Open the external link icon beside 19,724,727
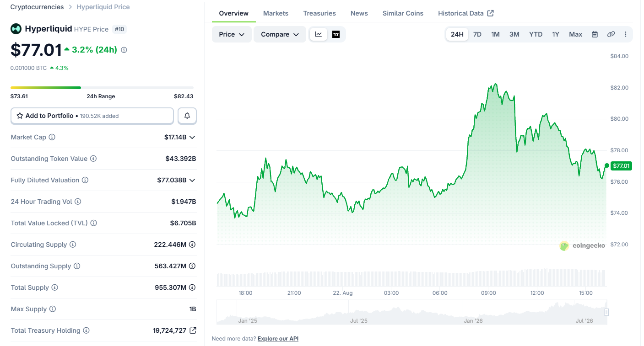 (x=193, y=330)
